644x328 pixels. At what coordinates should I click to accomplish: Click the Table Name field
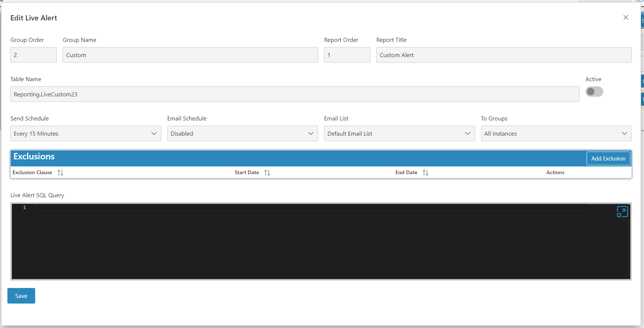pyautogui.click(x=295, y=94)
